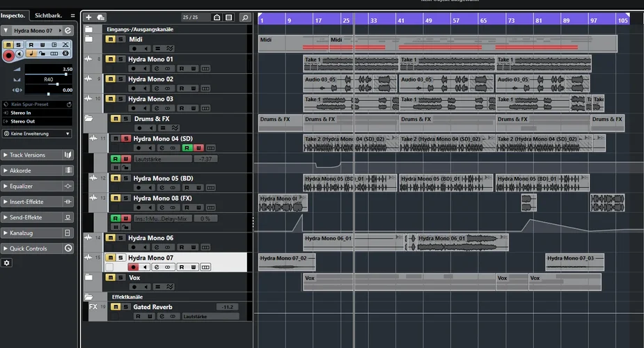Viewport: 644px width, 348px height.
Task: Toggle solo on Hydra Mono 04 (SD)
Action: pyautogui.click(x=125, y=139)
